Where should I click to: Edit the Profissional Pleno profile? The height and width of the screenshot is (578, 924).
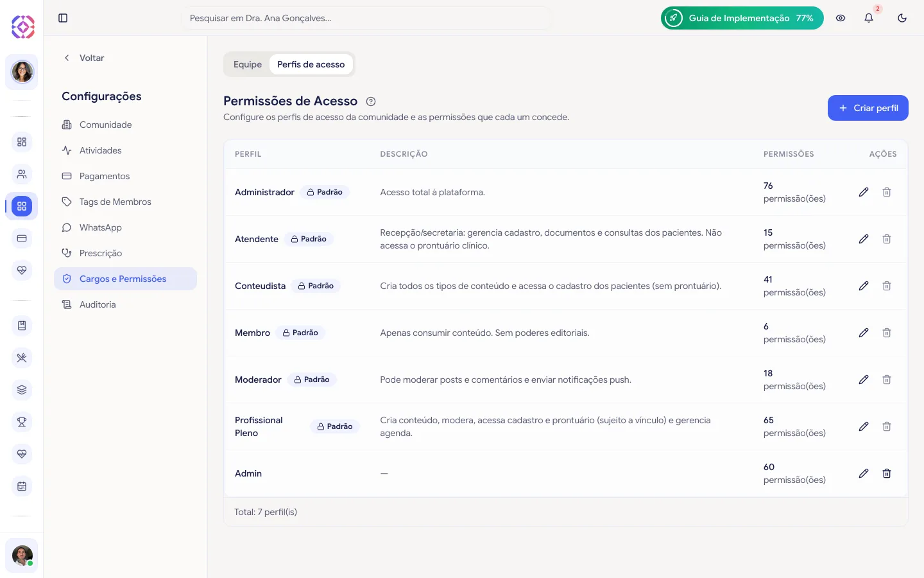pyautogui.click(x=864, y=426)
